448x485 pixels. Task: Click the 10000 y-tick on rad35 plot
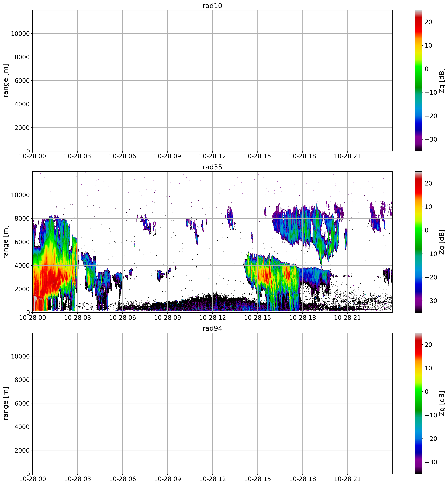(20, 195)
